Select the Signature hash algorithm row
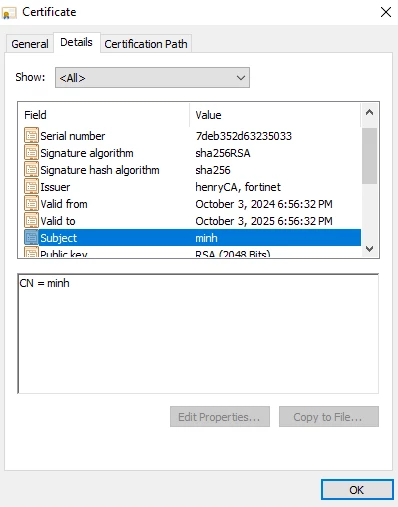The height and width of the screenshot is (507, 398). 192,170
